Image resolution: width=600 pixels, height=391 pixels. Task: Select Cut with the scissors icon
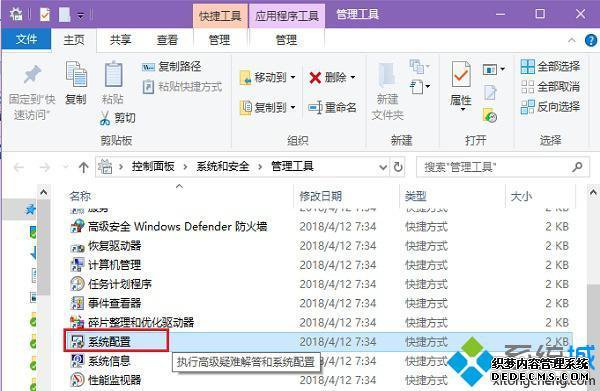(x=117, y=118)
